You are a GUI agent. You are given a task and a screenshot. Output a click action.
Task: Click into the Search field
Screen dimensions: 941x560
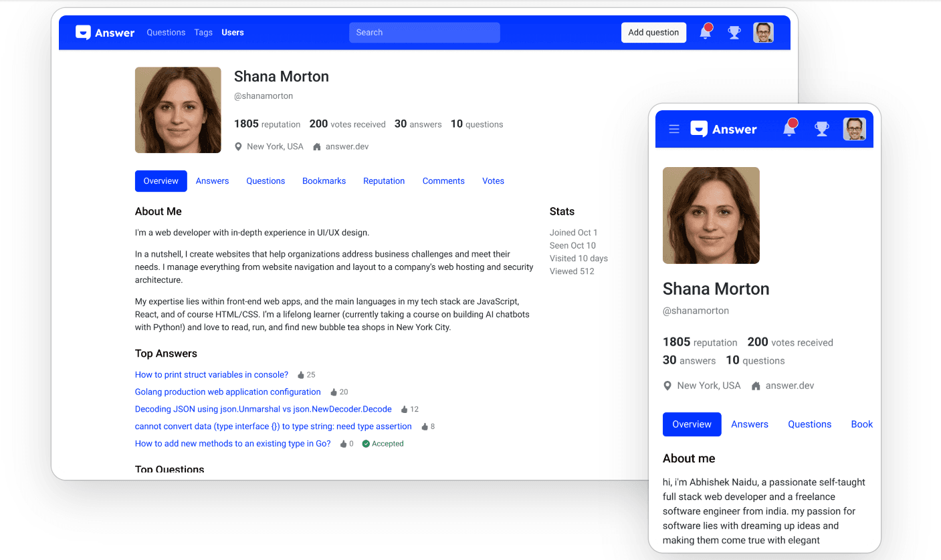(424, 33)
